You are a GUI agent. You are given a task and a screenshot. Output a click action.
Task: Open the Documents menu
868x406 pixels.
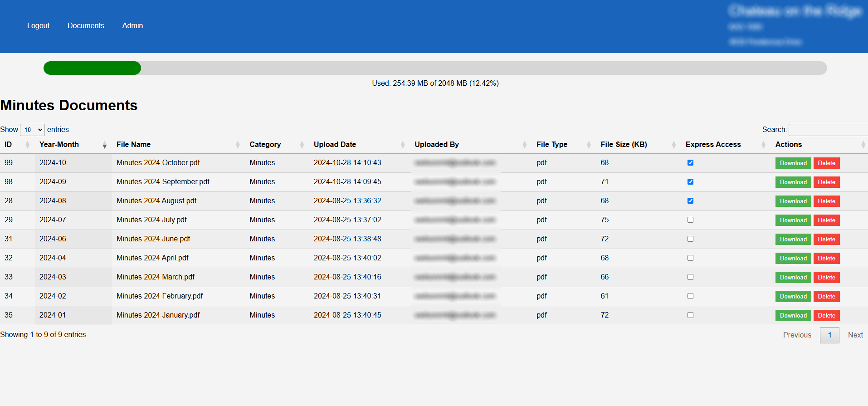coord(86,26)
